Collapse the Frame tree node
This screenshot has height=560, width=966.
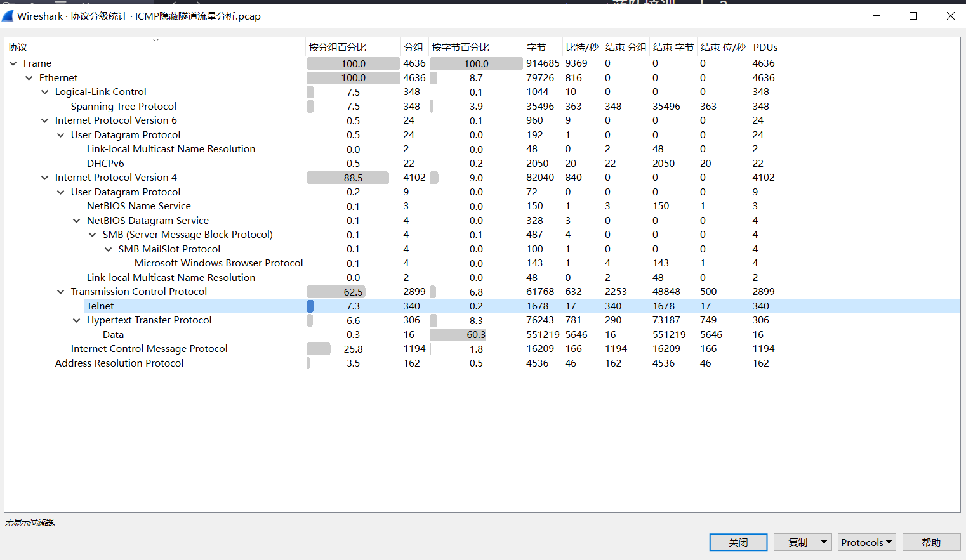click(13, 63)
